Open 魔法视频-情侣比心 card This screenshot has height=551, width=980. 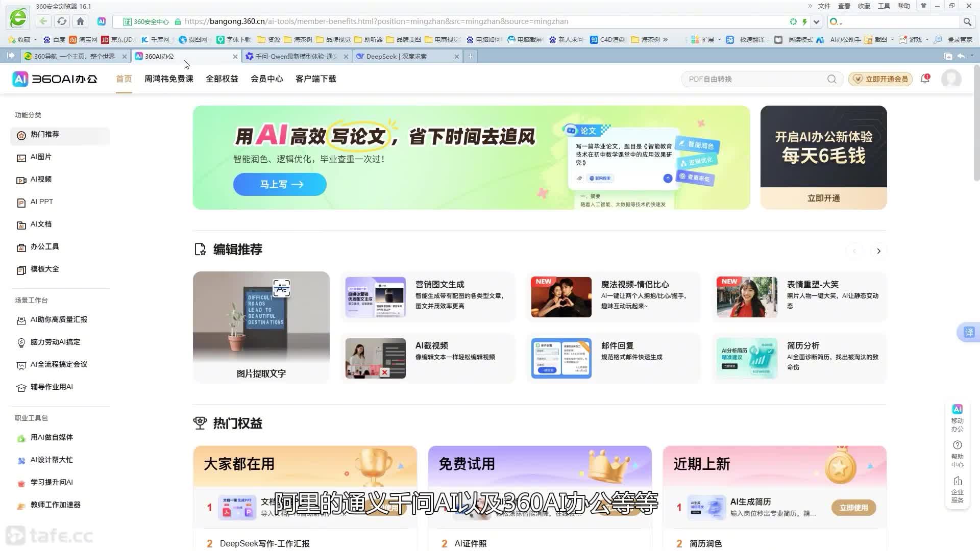[613, 297]
